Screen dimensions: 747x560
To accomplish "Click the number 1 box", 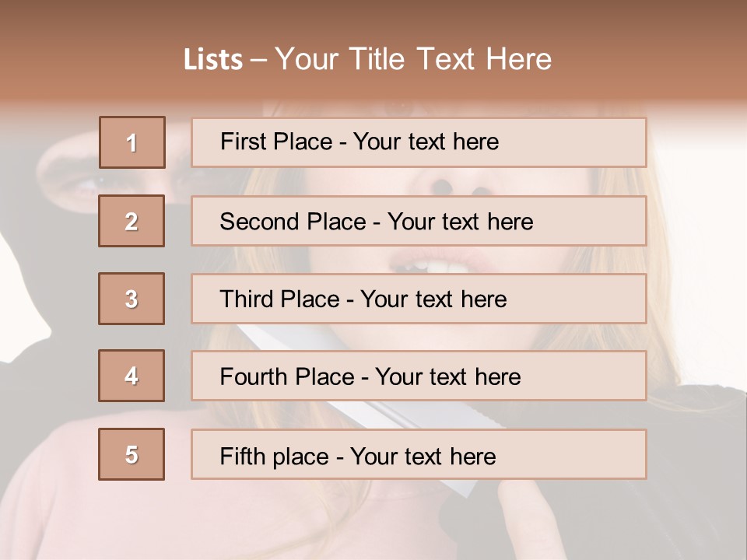I will pos(132,142).
